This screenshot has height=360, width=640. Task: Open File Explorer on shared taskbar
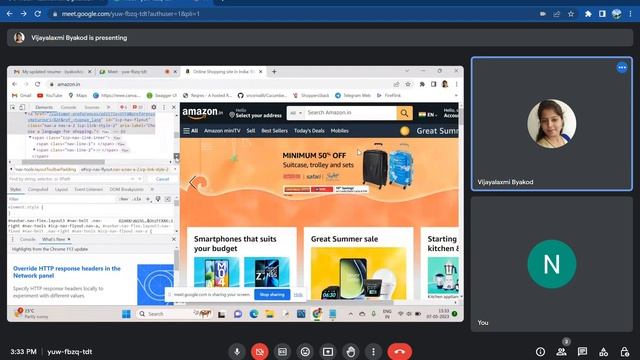[269, 314]
